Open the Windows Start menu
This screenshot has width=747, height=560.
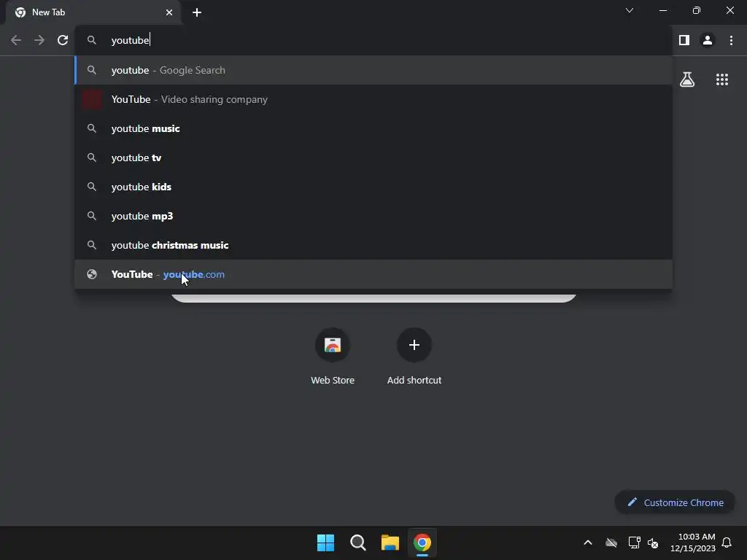[x=326, y=542]
